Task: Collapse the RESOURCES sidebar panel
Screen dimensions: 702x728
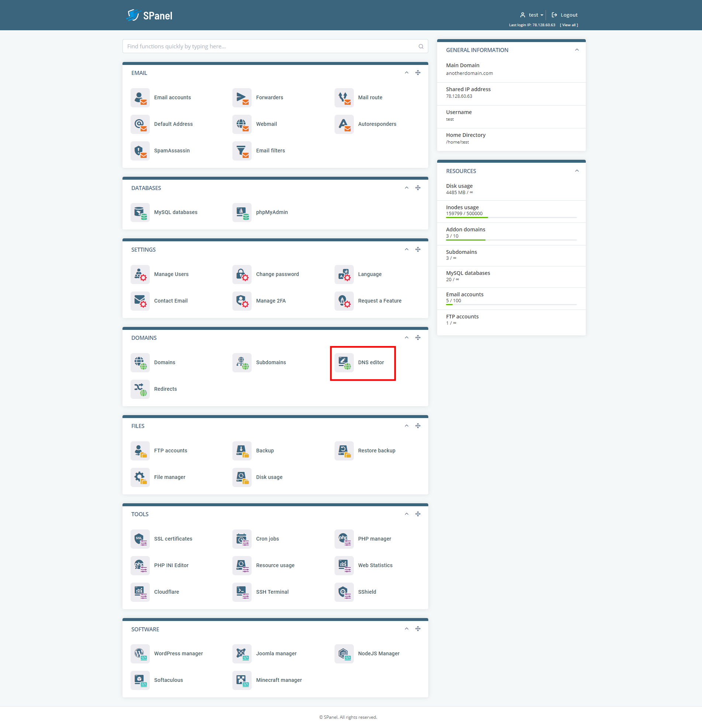Action: (x=577, y=171)
